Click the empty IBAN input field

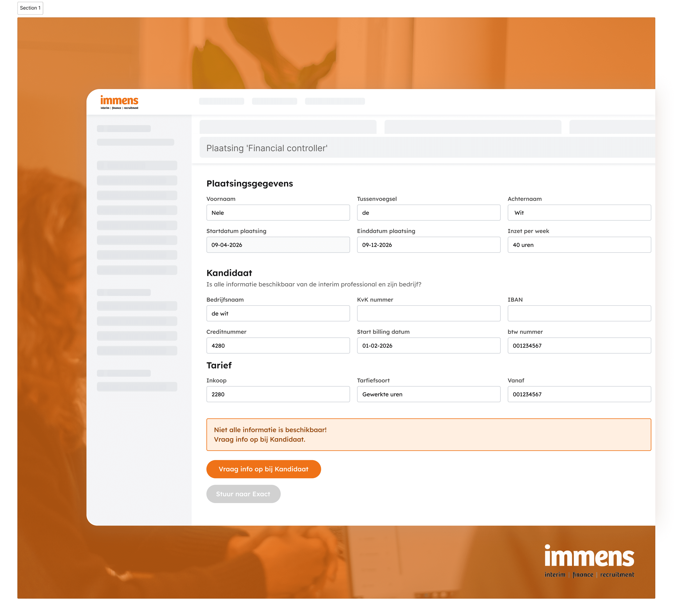click(579, 313)
